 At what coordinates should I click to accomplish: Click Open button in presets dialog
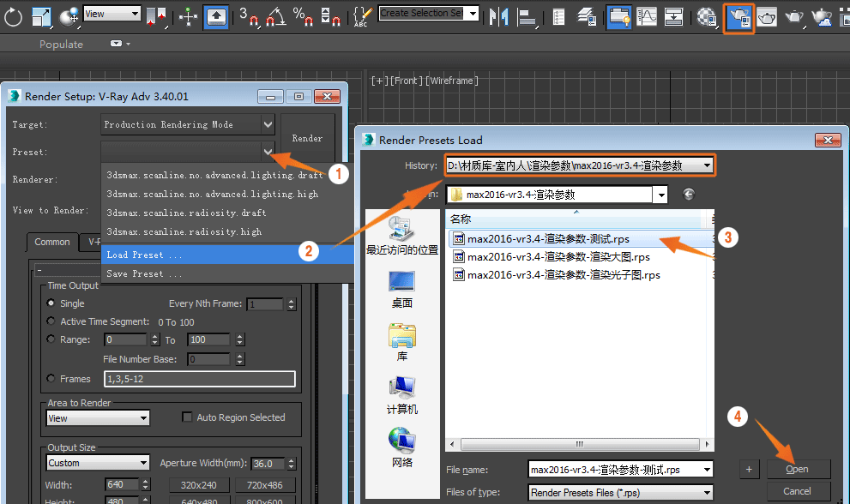(x=798, y=470)
